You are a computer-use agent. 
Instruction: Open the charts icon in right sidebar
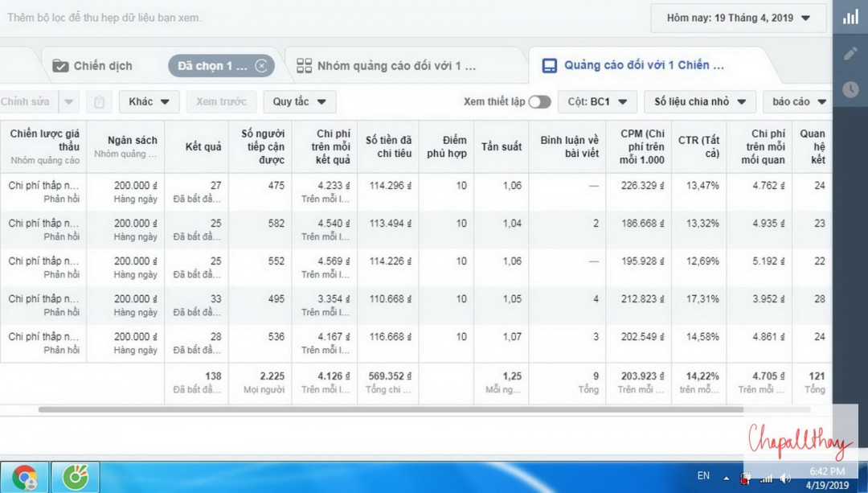pos(850,18)
